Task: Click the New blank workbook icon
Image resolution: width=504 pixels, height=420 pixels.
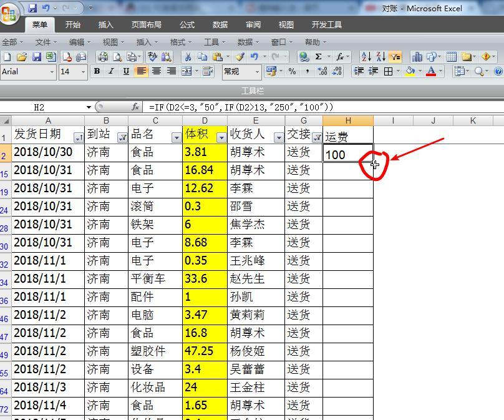Action: 7,57
